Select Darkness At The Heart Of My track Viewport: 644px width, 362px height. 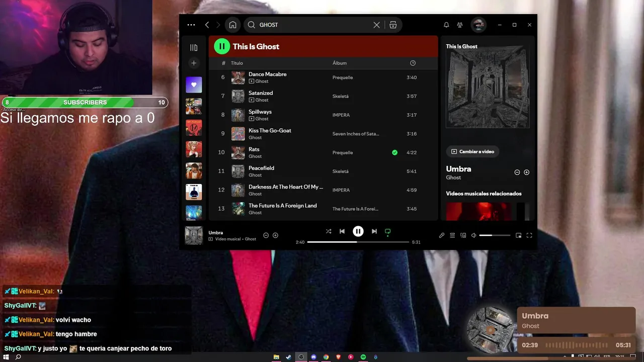tap(286, 187)
